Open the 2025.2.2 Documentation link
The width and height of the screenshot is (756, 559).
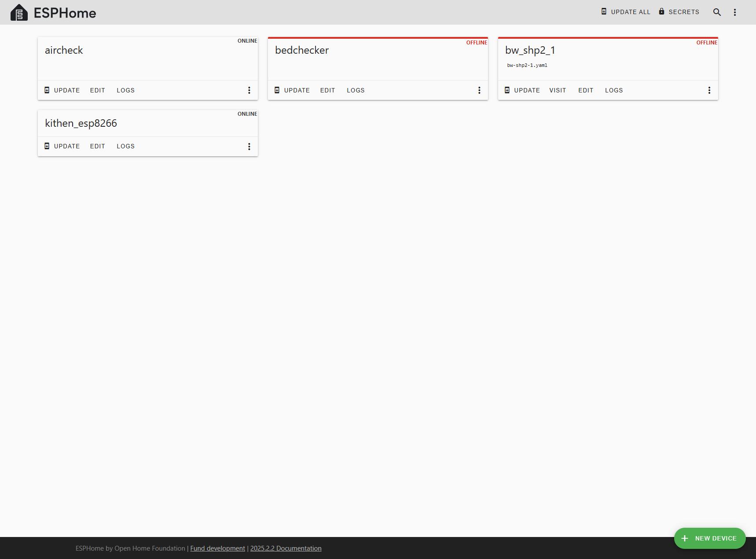click(286, 548)
